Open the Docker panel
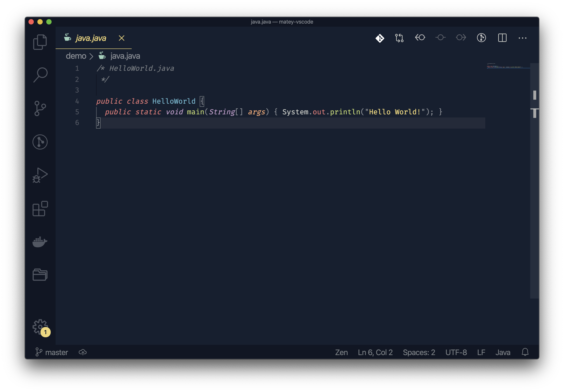This screenshot has width=564, height=392. click(40, 242)
